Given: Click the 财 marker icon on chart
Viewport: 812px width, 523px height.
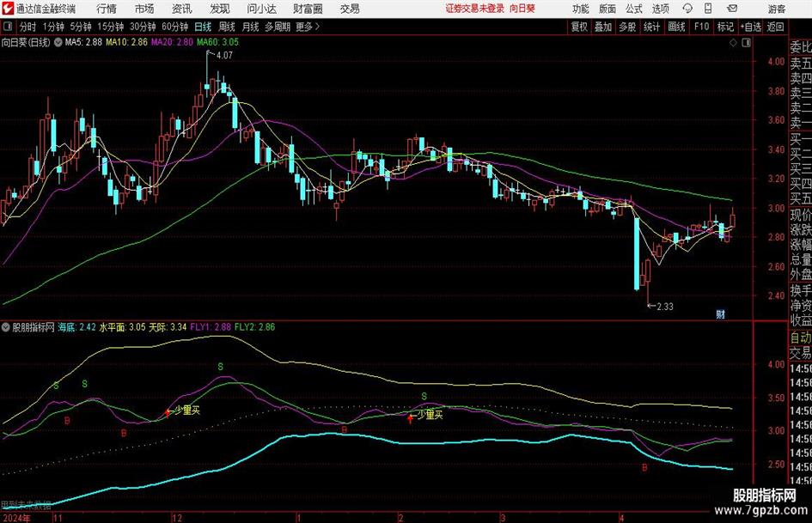Looking at the screenshot, I should click(x=720, y=314).
